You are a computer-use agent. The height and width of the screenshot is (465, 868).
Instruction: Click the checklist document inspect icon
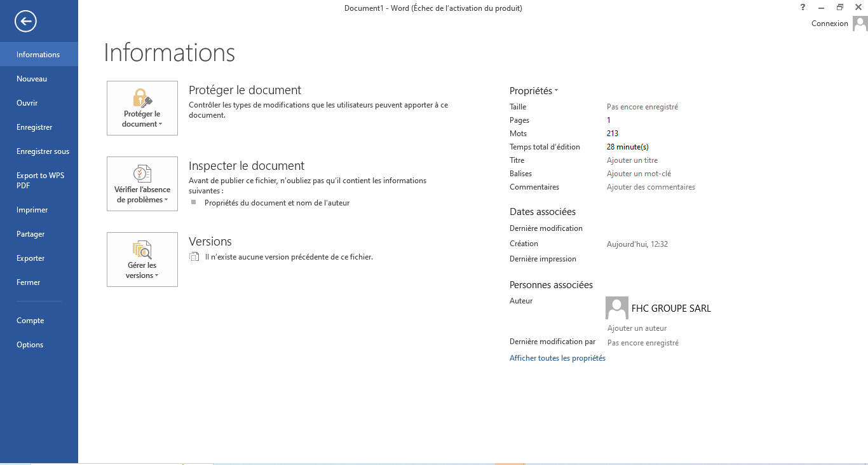(142, 174)
